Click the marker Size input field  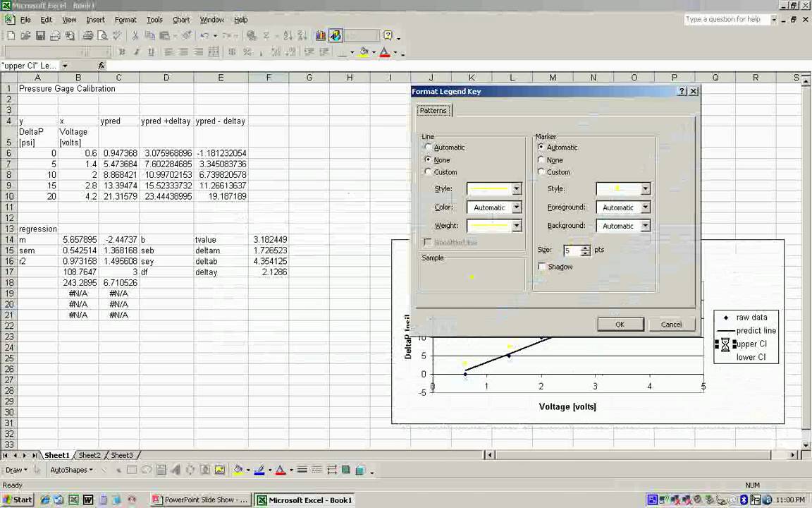tap(572, 251)
